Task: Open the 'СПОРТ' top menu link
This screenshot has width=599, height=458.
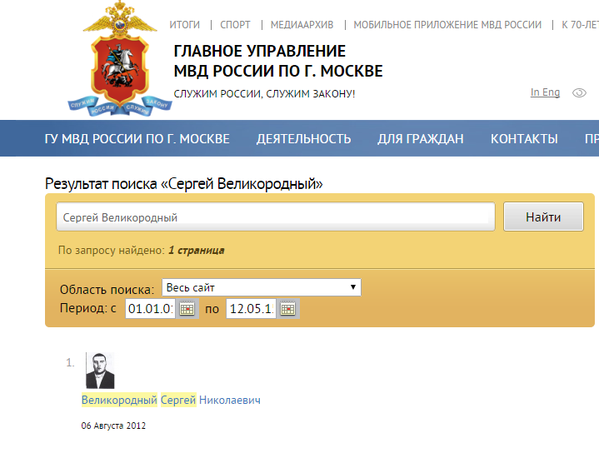Action: point(235,25)
